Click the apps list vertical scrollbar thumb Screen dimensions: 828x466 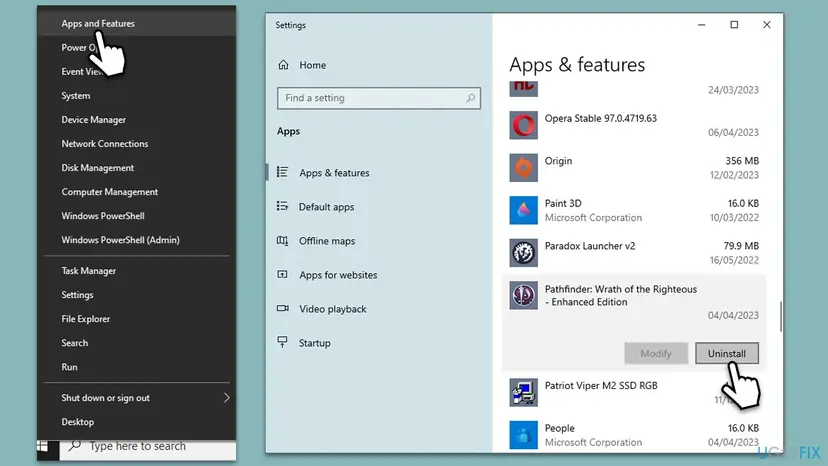[780, 316]
